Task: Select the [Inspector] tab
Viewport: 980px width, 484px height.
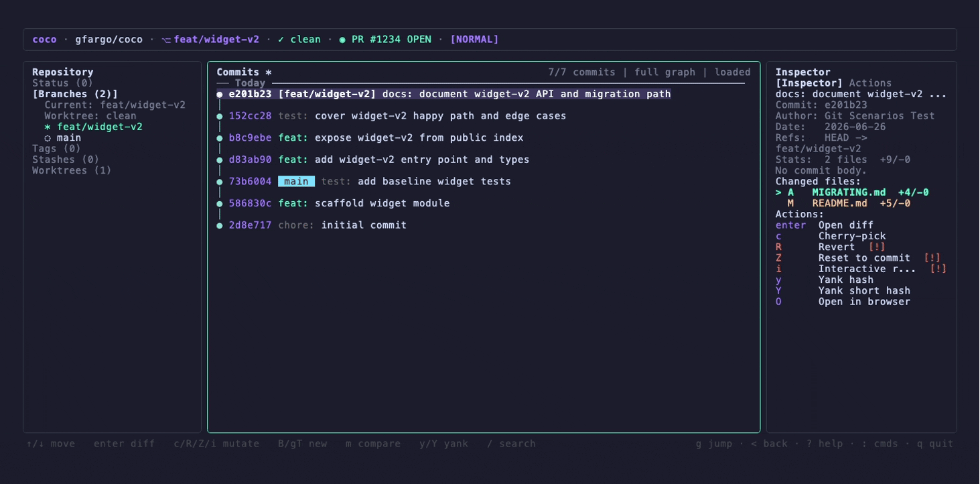Action: pyautogui.click(x=809, y=83)
